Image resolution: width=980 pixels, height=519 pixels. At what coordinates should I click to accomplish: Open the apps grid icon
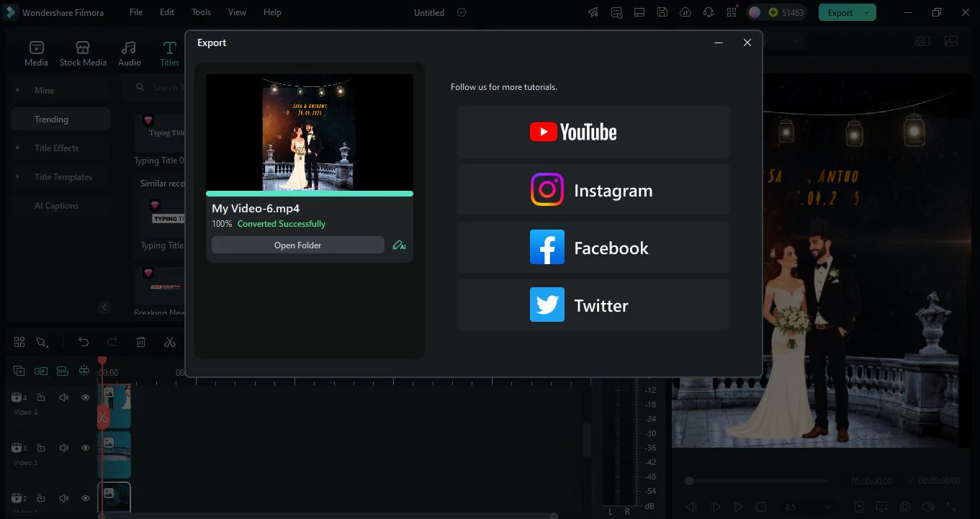[x=732, y=12]
